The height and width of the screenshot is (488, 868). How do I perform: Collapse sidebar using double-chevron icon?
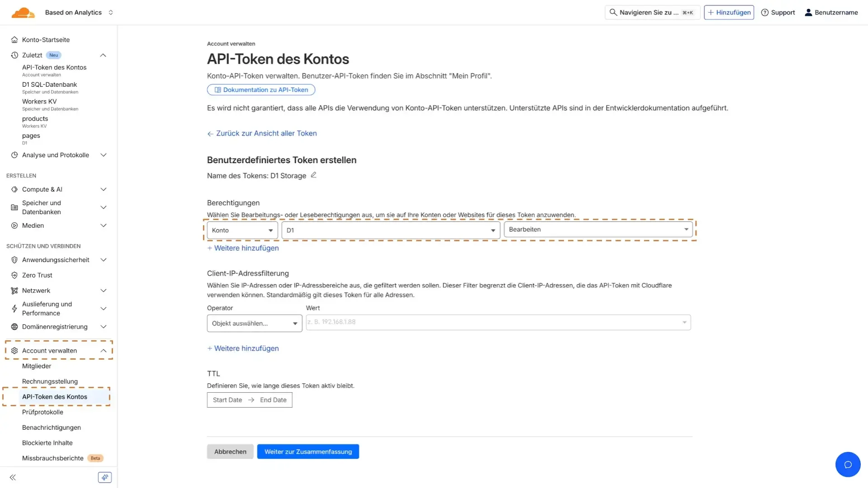(x=13, y=477)
